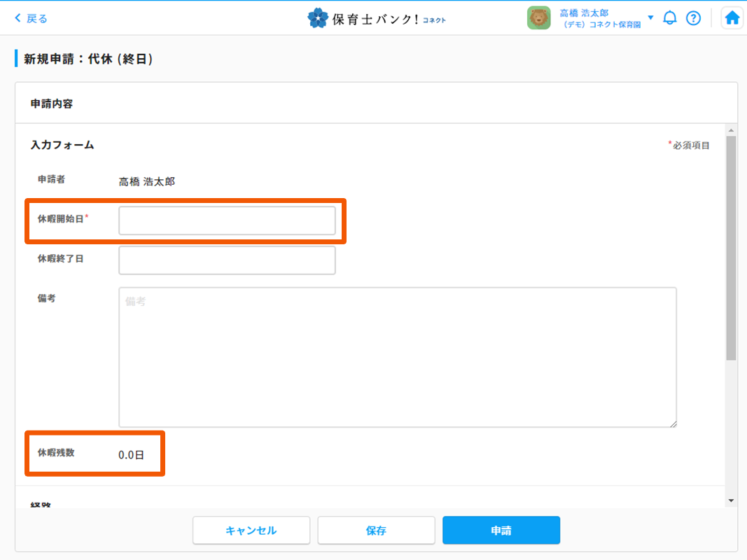This screenshot has width=747, height=560.
Task: Click the 申請内容 section header
Action: point(52,104)
